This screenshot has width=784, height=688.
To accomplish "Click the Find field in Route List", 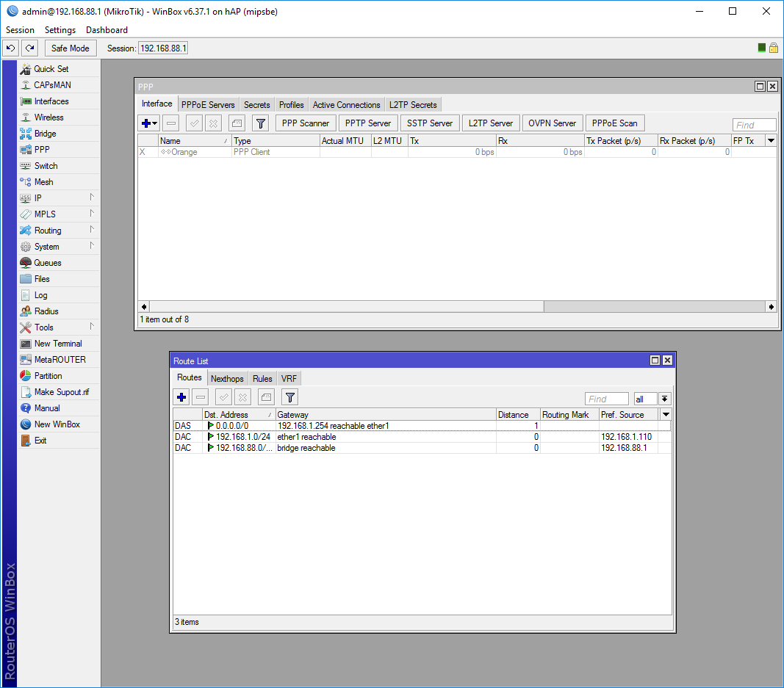I will pos(606,399).
